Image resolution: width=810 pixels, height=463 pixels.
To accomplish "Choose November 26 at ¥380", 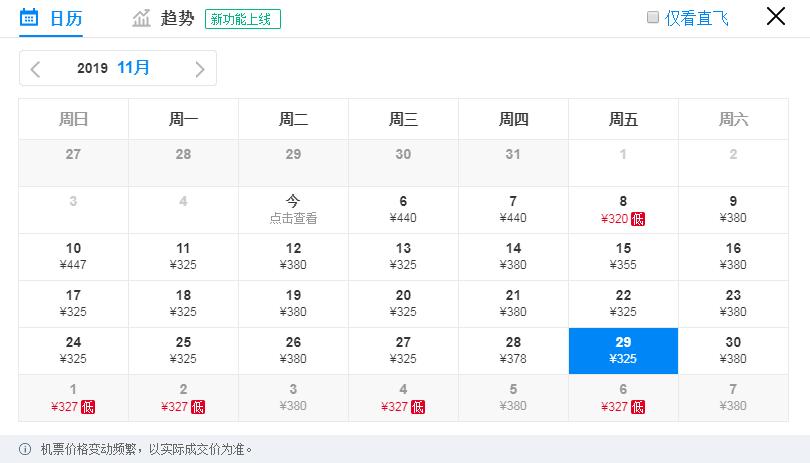I will point(293,351).
